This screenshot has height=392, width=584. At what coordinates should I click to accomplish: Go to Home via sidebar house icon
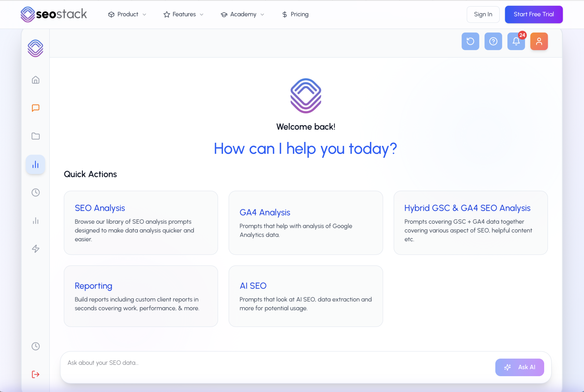point(36,80)
